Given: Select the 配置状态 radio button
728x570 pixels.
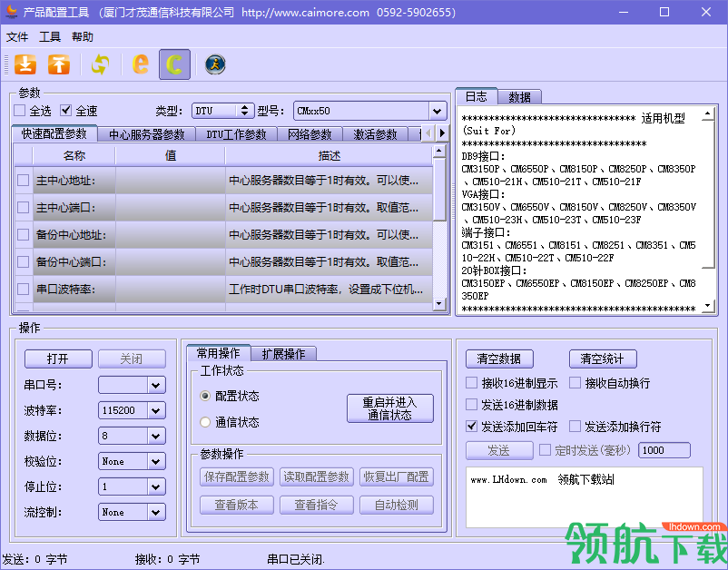Looking at the screenshot, I should tap(205, 396).
